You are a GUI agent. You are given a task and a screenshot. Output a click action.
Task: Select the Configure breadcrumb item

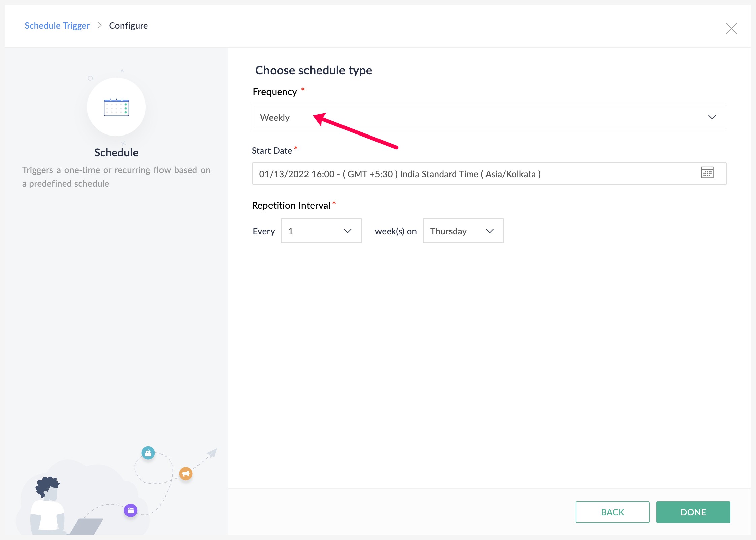point(128,25)
